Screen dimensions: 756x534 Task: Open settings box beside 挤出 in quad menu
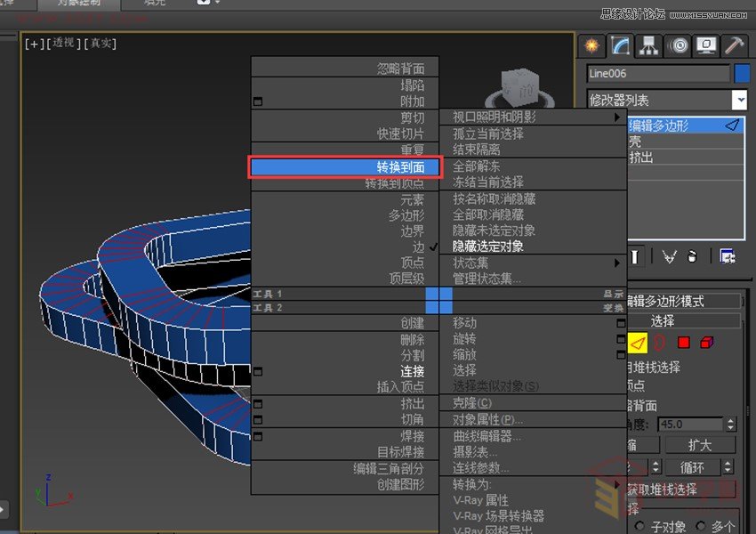point(258,404)
